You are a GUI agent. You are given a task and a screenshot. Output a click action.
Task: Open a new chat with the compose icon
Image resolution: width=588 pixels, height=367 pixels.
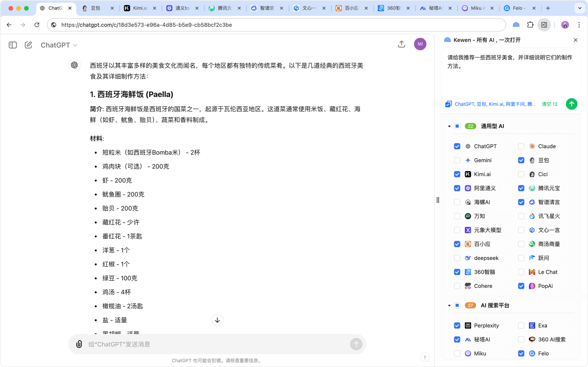point(28,45)
